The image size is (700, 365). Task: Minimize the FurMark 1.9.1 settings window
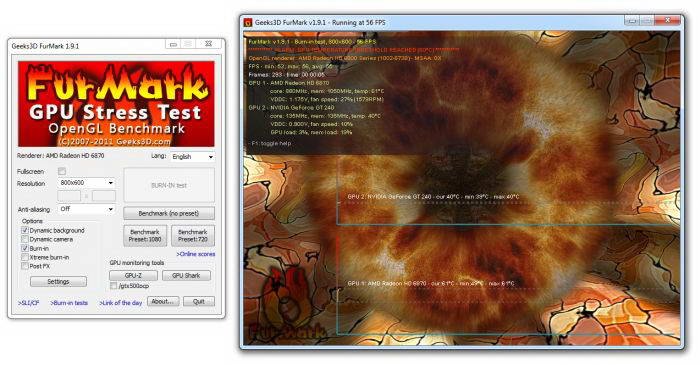(173, 44)
